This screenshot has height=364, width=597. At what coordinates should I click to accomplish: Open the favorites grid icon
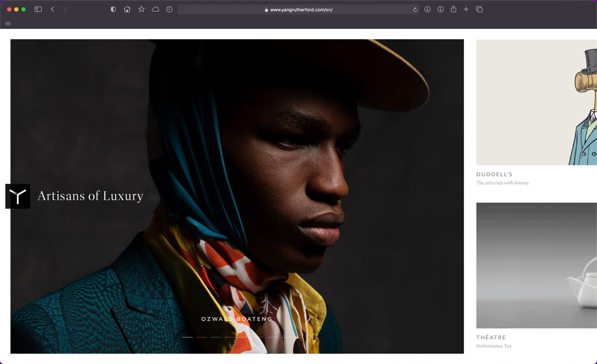[8, 24]
